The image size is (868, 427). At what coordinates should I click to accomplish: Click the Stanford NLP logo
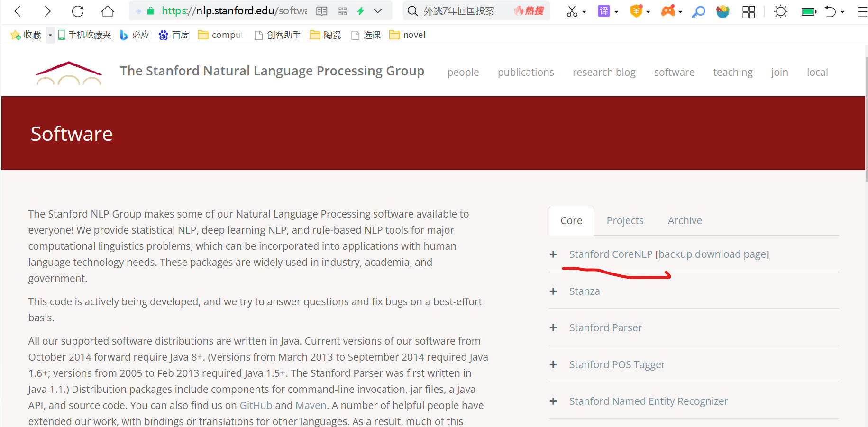(69, 73)
